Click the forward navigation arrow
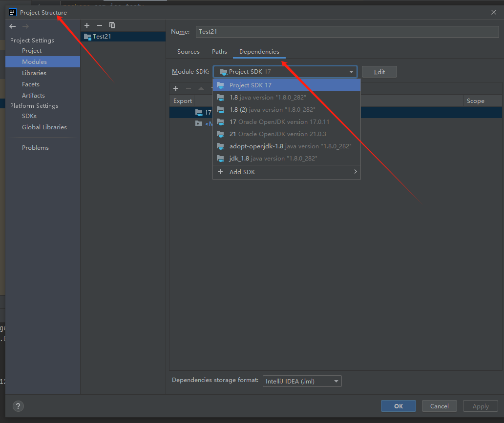504x423 pixels. click(25, 26)
